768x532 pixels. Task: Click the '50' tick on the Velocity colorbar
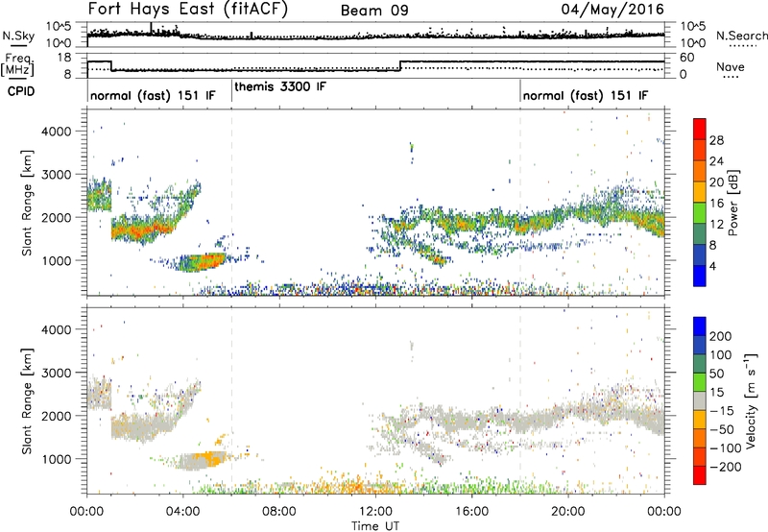pyautogui.click(x=717, y=374)
